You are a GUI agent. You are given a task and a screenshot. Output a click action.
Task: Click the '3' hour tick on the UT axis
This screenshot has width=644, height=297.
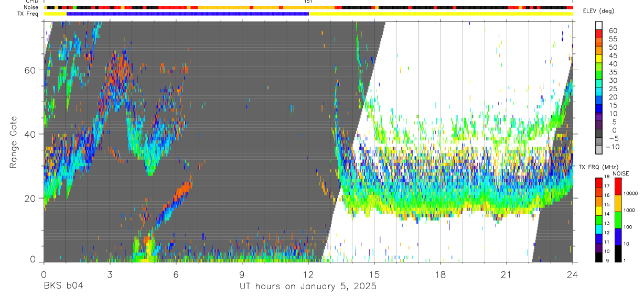coord(110,274)
